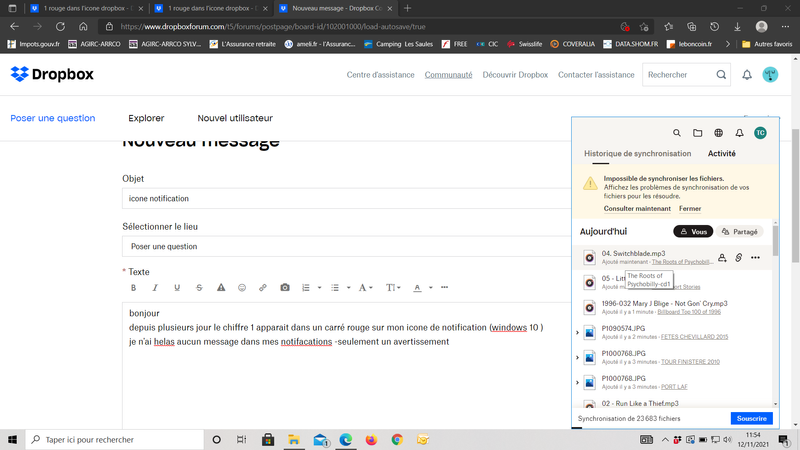Copy link for 04. Switchblade.mp3

[738, 258]
